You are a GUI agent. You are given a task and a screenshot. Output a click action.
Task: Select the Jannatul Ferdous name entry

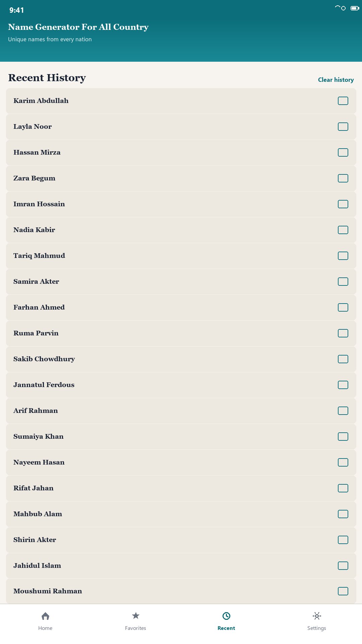(181, 385)
